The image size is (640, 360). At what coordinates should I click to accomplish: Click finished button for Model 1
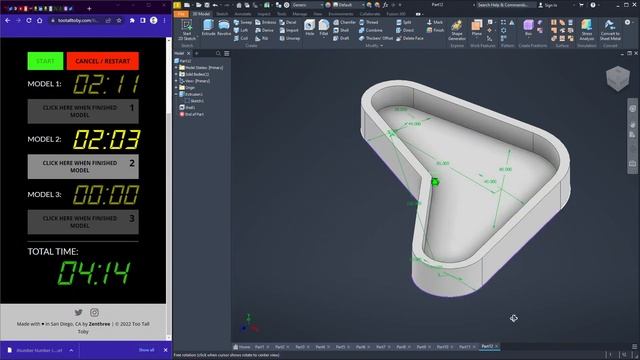pyautogui.click(x=83, y=111)
